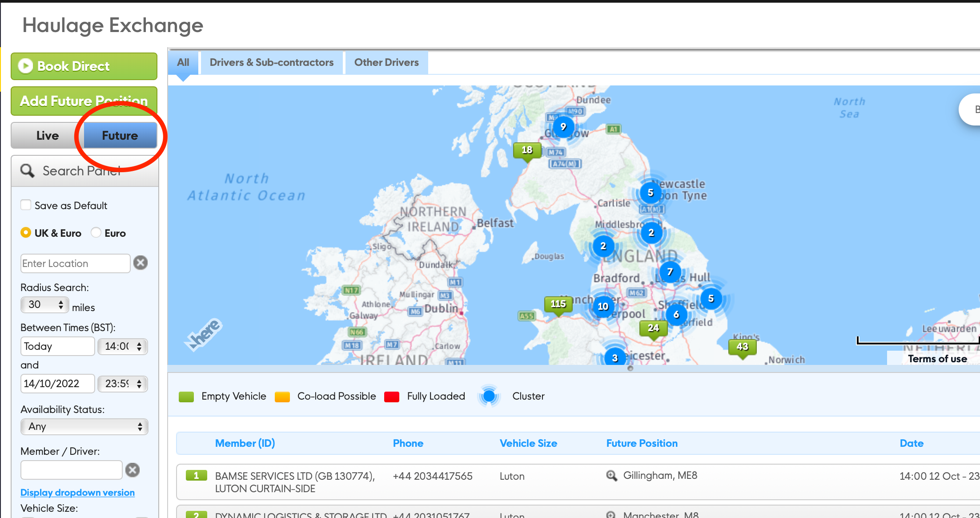Click the Gillingham, ME8 future position
The image size is (980, 518).
pyautogui.click(x=660, y=476)
